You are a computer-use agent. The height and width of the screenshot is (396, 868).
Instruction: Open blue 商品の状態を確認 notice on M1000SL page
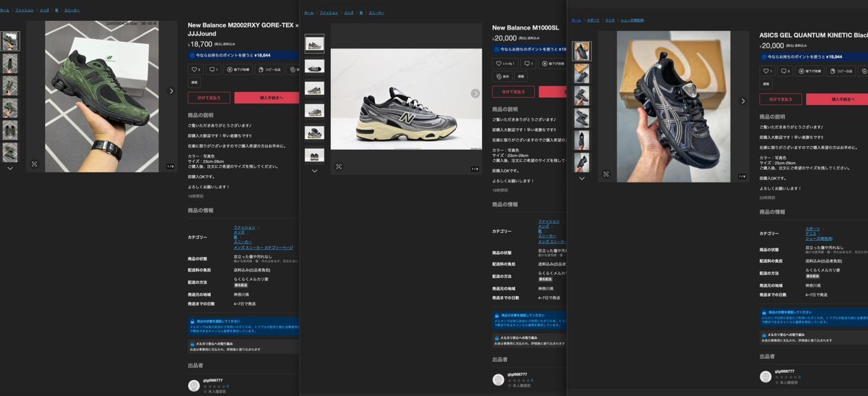(x=530, y=321)
